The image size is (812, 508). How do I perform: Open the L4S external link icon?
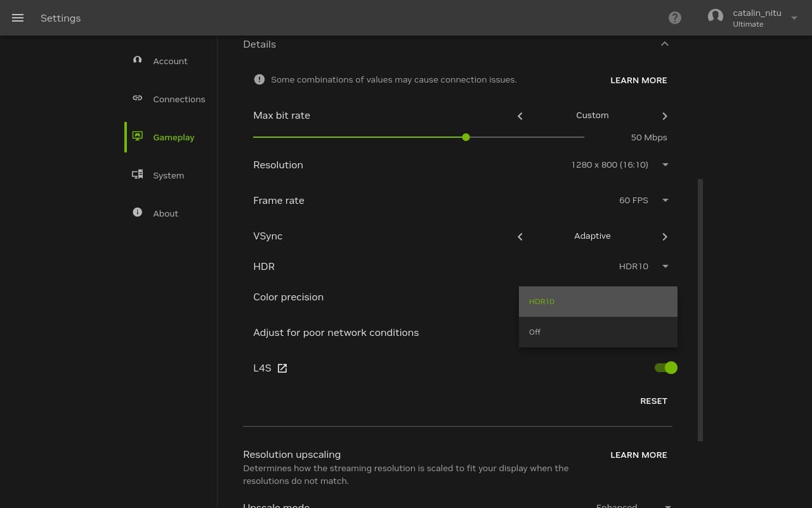coord(282,368)
